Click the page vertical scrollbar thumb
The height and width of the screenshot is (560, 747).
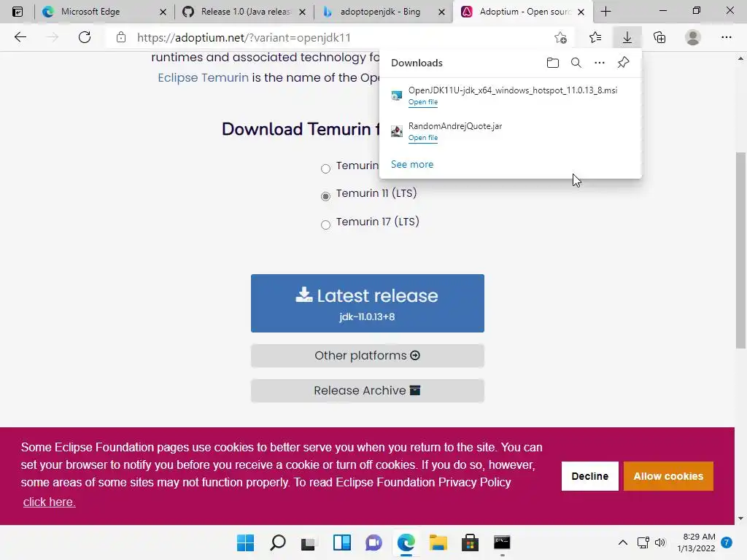(740, 251)
